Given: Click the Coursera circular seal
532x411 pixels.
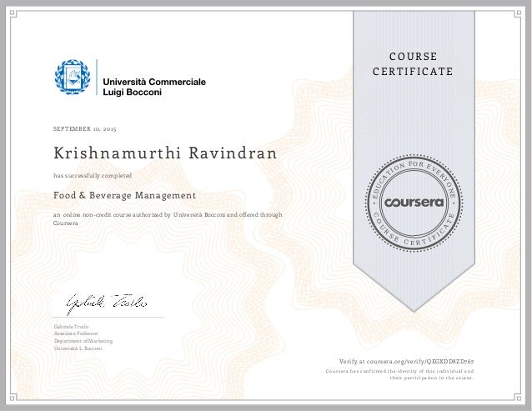Looking at the screenshot, I should pos(414,203).
